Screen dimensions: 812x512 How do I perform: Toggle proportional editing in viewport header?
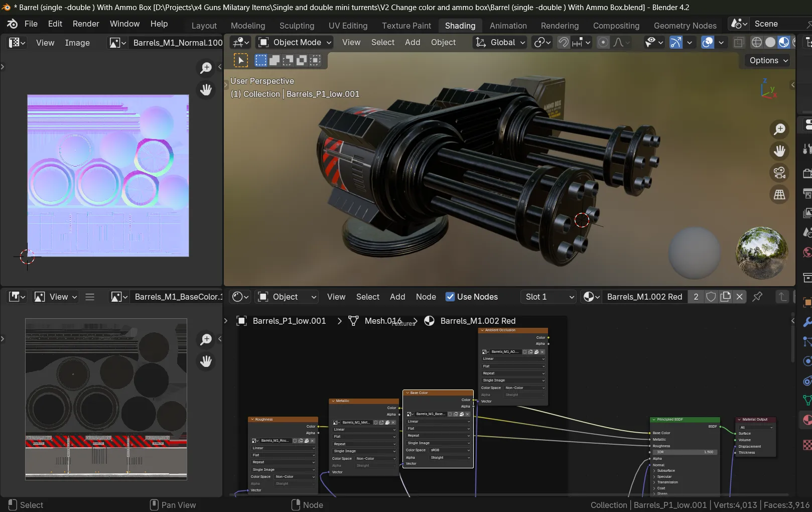603,43
